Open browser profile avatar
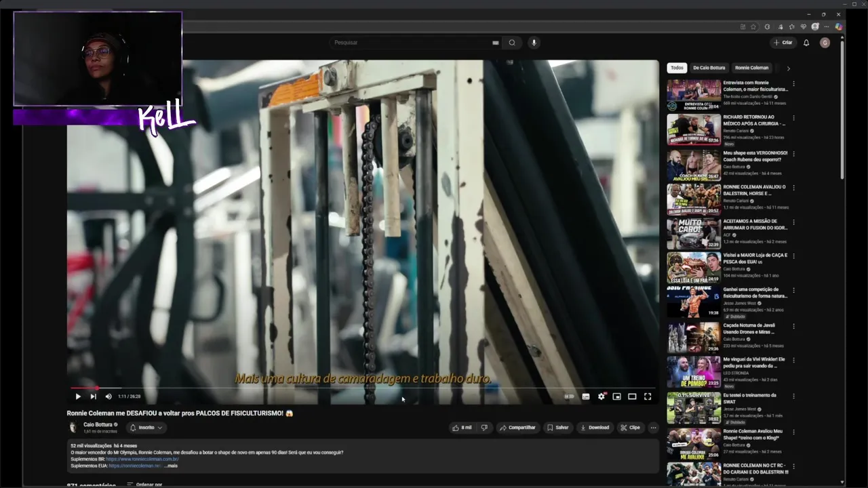The height and width of the screenshot is (488, 868). point(815,27)
